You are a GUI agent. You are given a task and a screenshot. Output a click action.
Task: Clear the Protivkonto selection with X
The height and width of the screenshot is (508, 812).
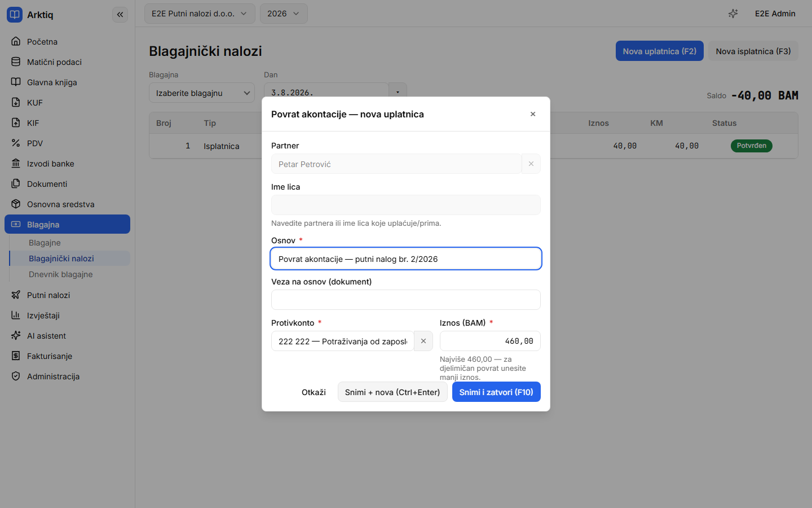point(423,341)
